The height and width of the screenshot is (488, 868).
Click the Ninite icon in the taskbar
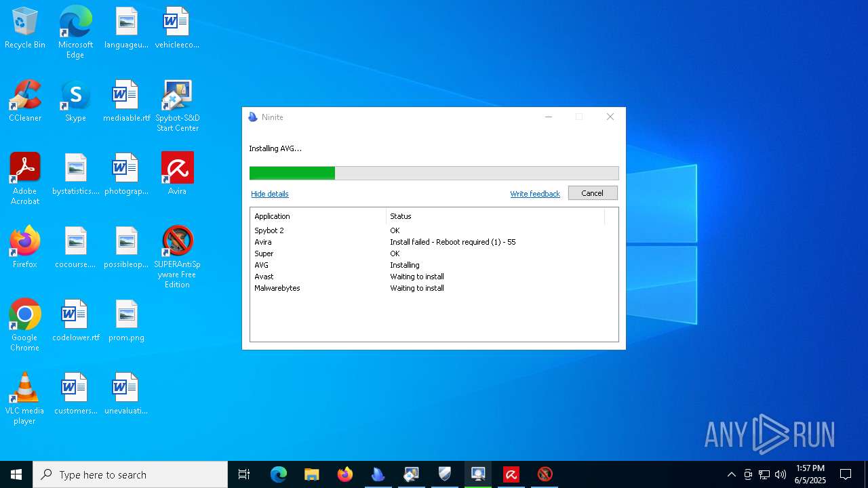click(378, 474)
